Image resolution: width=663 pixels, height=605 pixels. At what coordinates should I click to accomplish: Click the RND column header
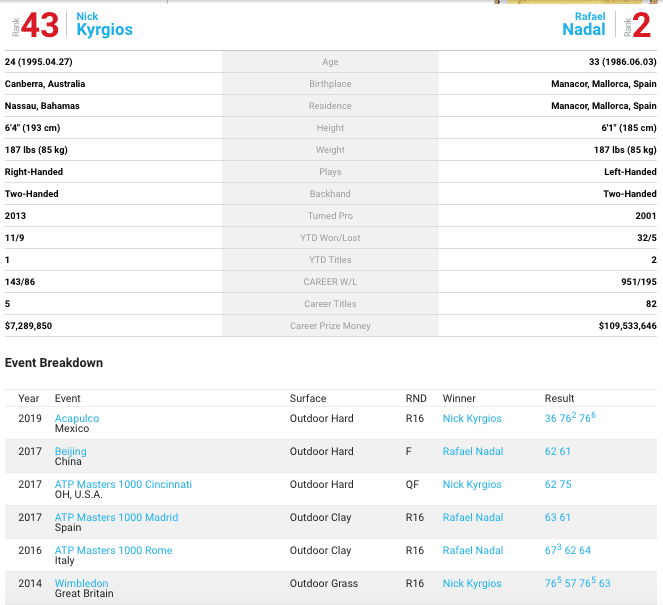416,398
